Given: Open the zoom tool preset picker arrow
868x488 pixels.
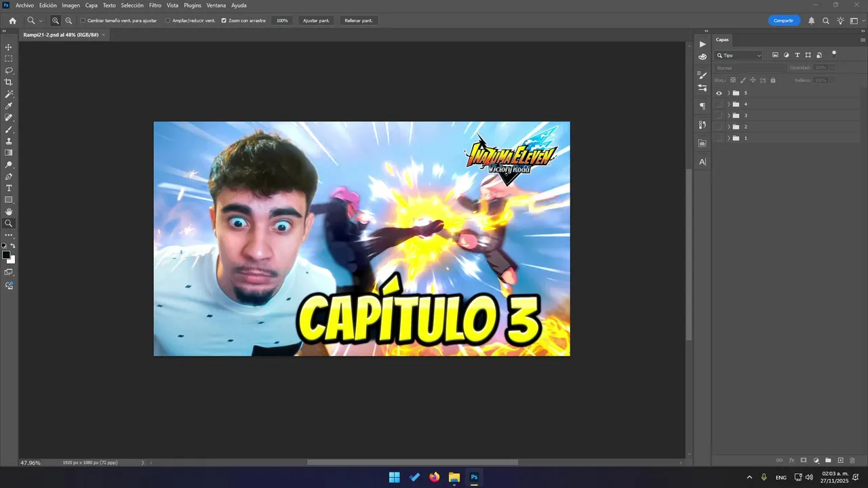Looking at the screenshot, I should [x=41, y=21].
